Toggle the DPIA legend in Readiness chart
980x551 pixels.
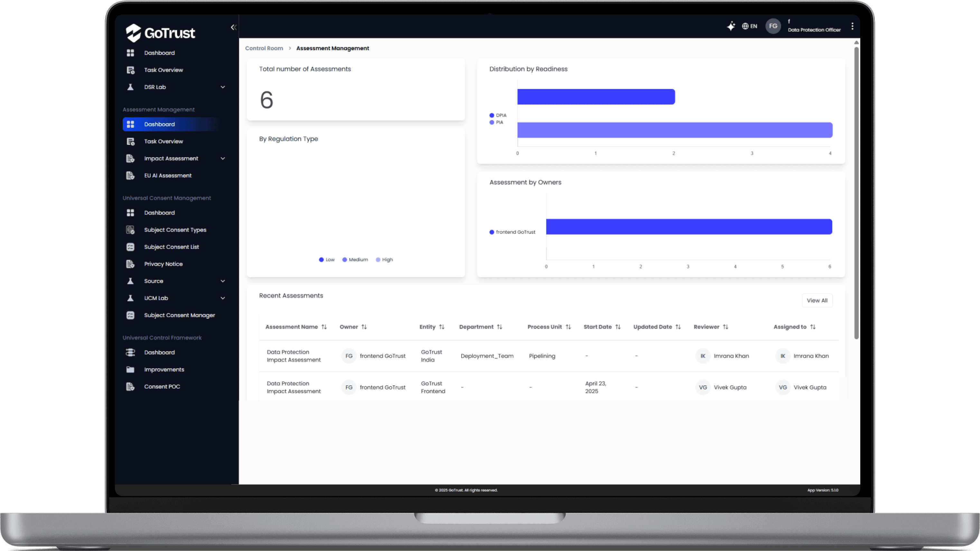[498, 115]
